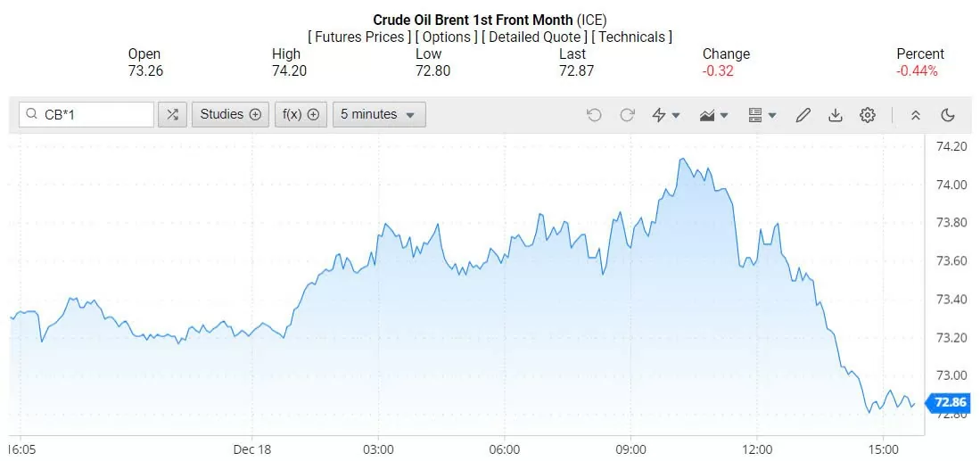Toggle dark mode moon icon

pyautogui.click(x=948, y=114)
